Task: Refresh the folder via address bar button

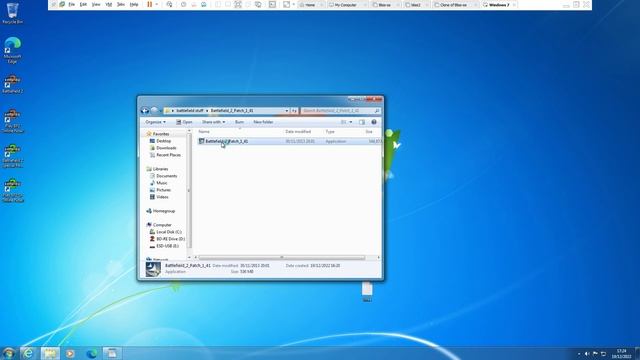Action: tap(294, 111)
